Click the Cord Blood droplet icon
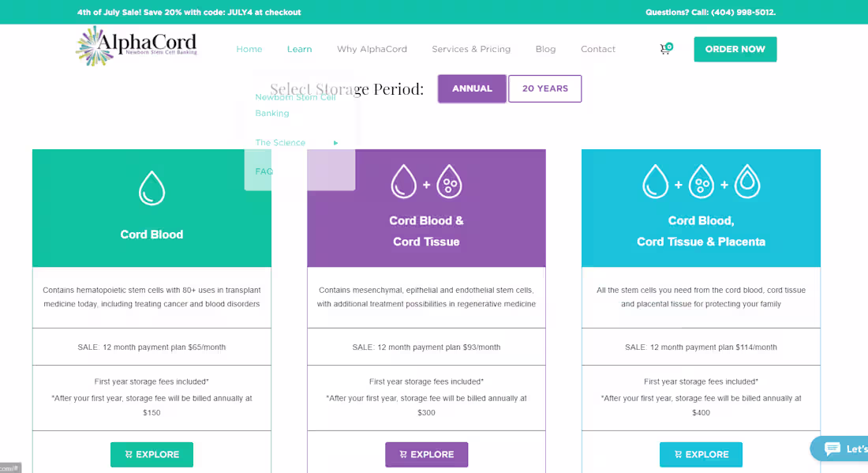The image size is (868, 473). coord(152,187)
